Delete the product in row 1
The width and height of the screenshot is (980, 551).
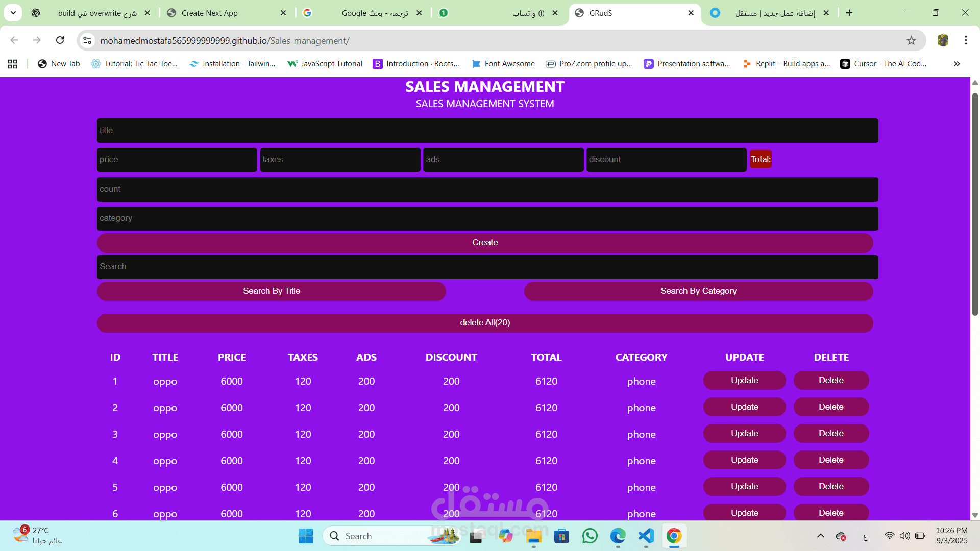tap(831, 381)
